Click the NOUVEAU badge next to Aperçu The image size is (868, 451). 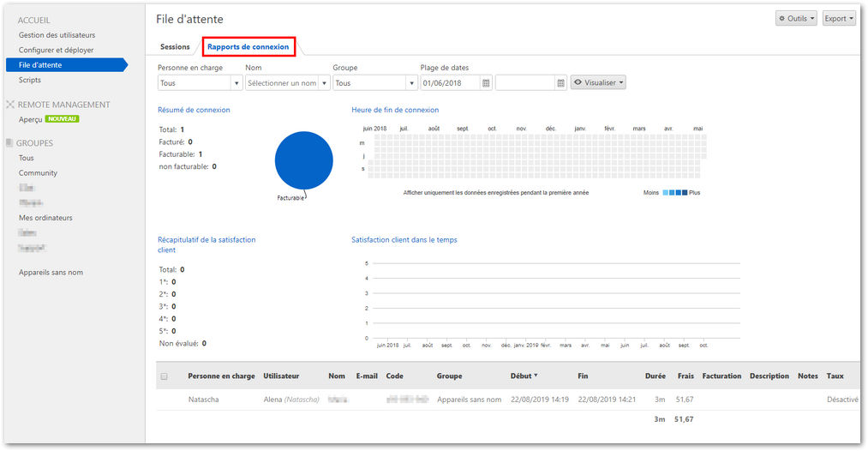pos(62,118)
